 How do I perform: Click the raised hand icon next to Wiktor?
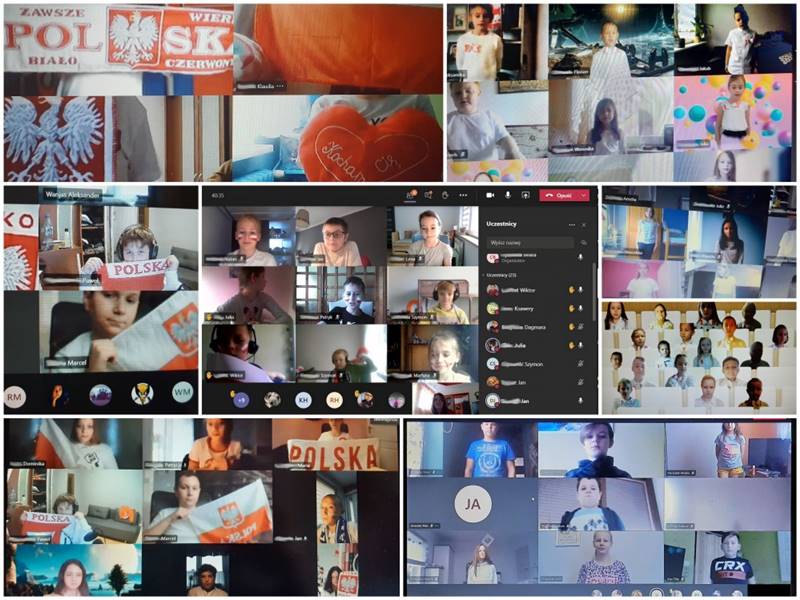[x=572, y=290]
